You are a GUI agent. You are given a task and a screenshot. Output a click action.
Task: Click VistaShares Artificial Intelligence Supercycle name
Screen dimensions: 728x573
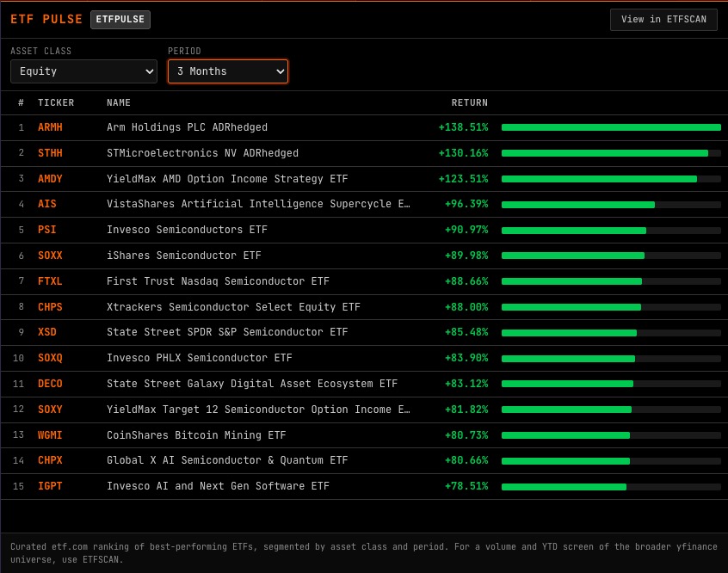pos(258,204)
